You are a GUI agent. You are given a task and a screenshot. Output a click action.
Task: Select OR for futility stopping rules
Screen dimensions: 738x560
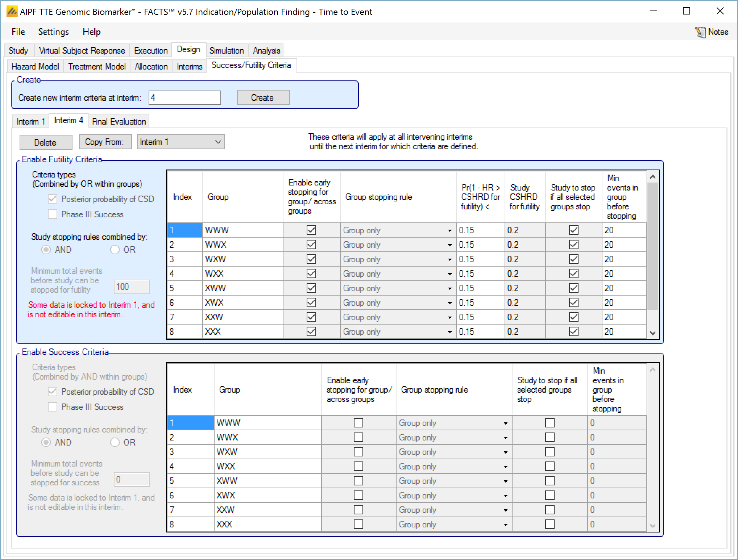(115, 250)
